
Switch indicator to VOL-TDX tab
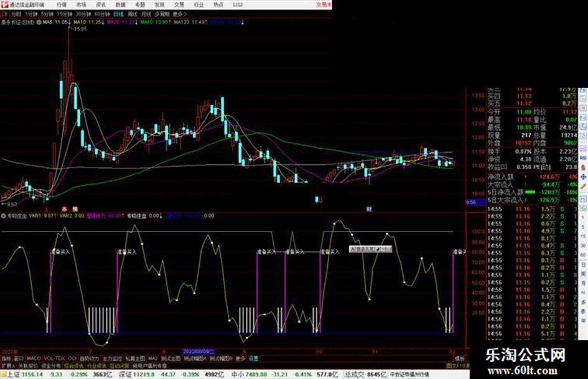click(x=54, y=358)
